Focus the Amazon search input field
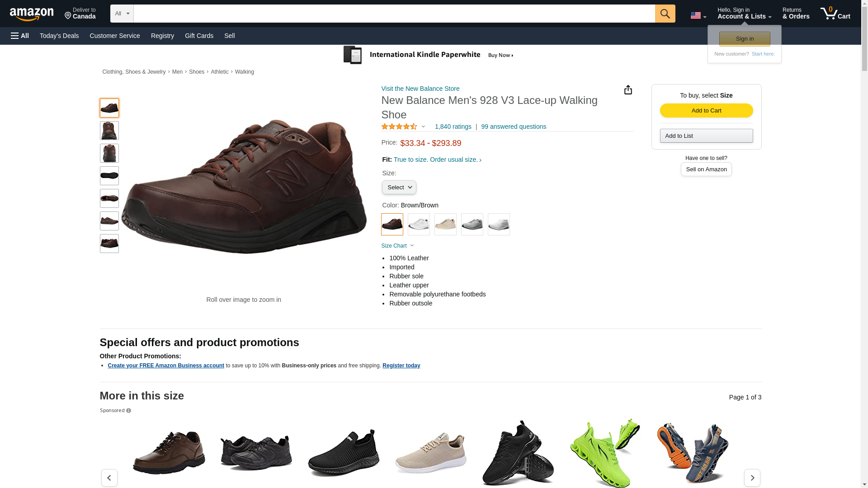Viewport: 868px width, 488px height. click(x=394, y=14)
